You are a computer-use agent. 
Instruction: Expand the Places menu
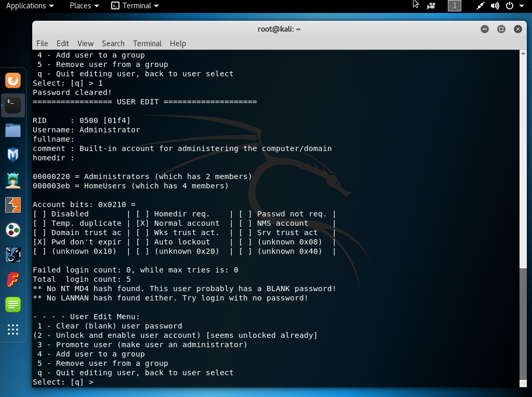[x=84, y=6]
